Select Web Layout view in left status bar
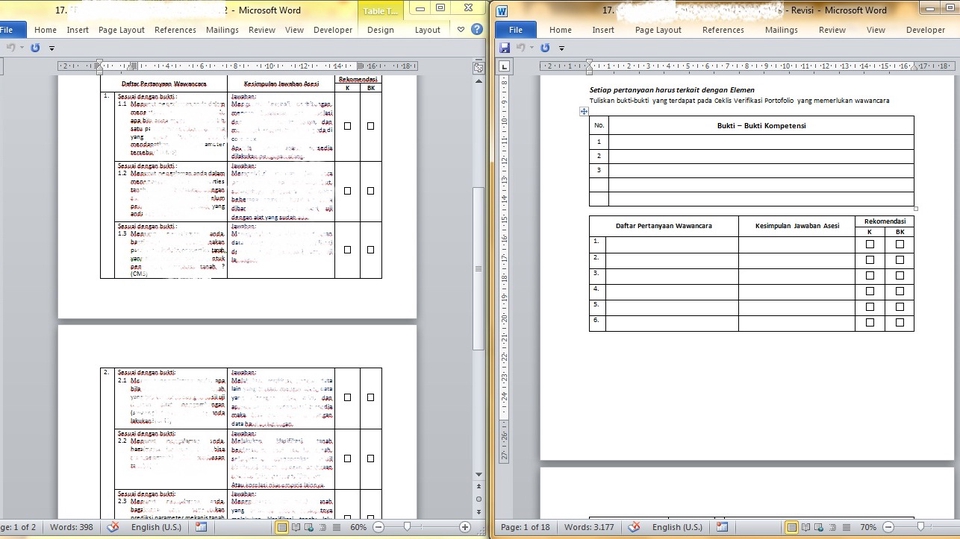This screenshot has height=539, width=960. tap(309, 527)
